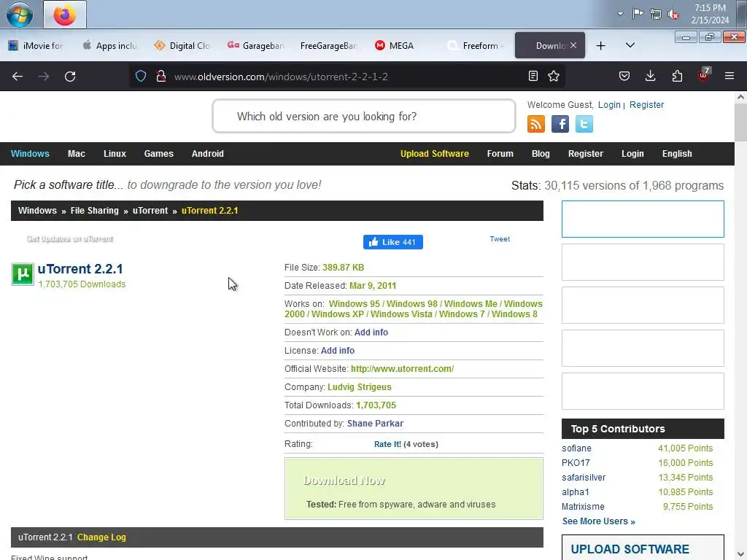The image size is (747, 560).
Task: Click the RSS feed icon
Action: (x=536, y=124)
